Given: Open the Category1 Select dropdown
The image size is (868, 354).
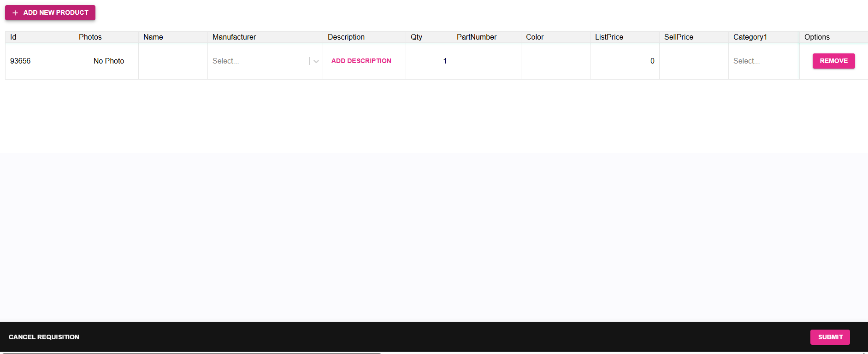Looking at the screenshot, I should [x=763, y=61].
